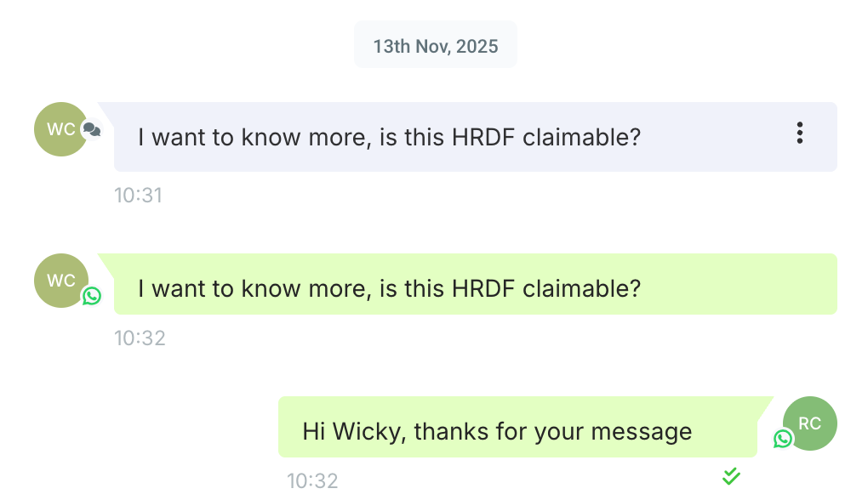Image resolution: width=868 pixels, height=500 pixels.
Task: Open the RC sender avatar
Action: 810,423
